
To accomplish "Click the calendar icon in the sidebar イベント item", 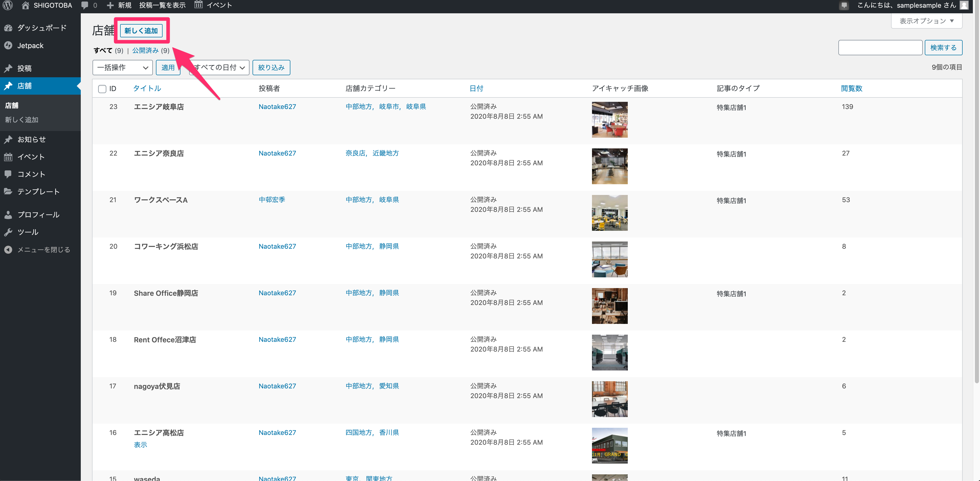I will click(x=8, y=157).
